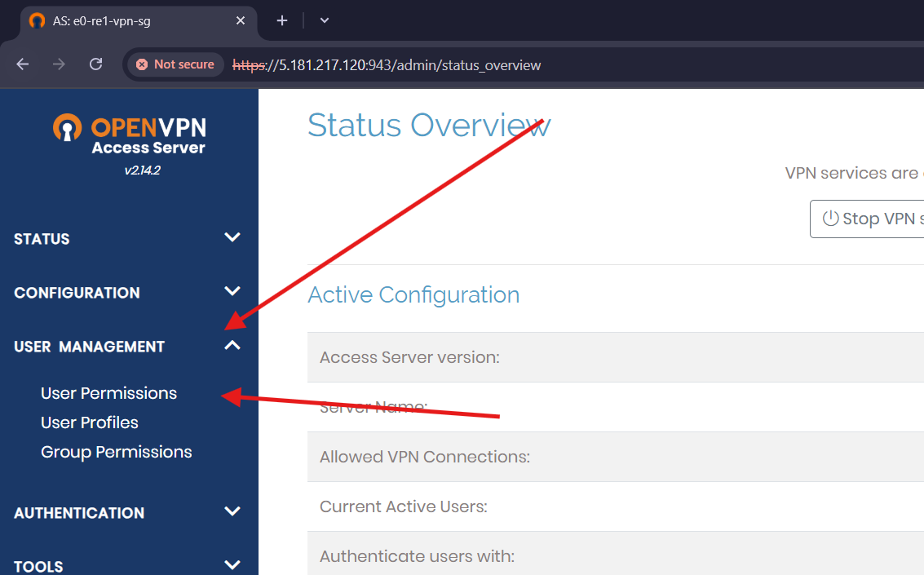Collapse the USER MANAGEMENT chevron
924x575 pixels.
click(232, 345)
